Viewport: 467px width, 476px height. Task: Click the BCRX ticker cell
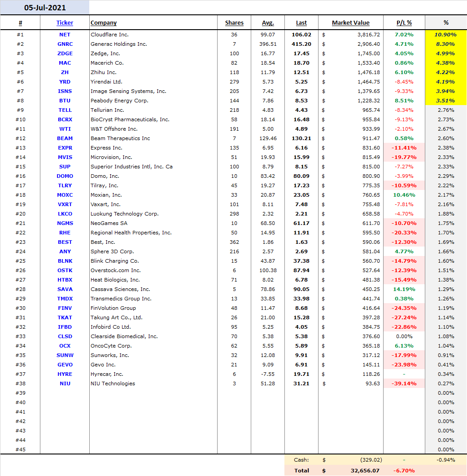65,119
